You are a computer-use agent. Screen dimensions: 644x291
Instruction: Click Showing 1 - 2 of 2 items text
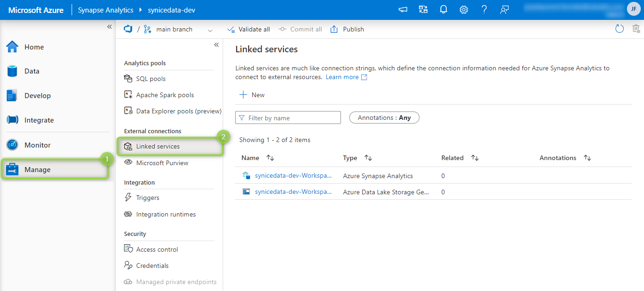275,140
